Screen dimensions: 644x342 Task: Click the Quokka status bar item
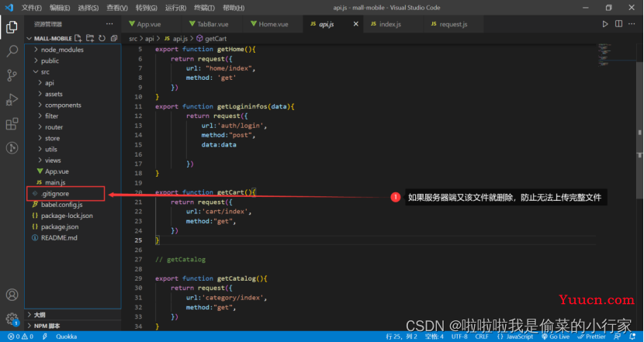(66, 337)
